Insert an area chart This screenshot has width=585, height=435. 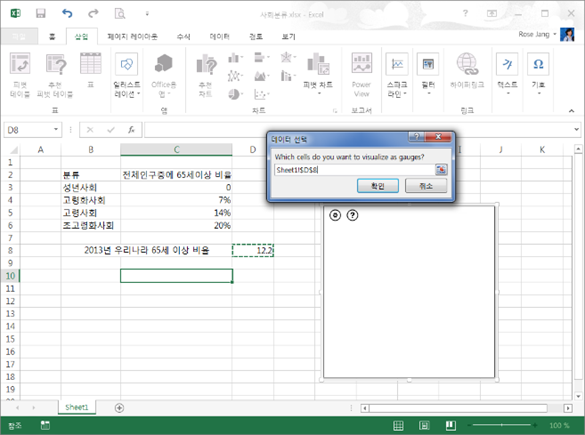coord(261,76)
